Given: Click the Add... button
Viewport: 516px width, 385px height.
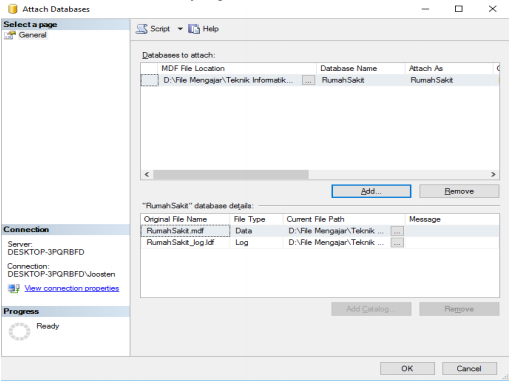Looking at the screenshot, I should [x=371, y=191].
